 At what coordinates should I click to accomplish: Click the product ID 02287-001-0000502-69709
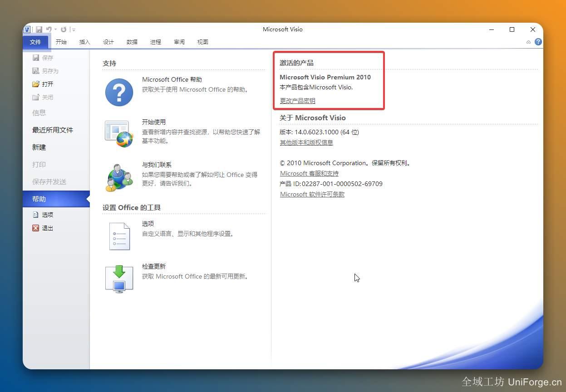click(342, 184)
